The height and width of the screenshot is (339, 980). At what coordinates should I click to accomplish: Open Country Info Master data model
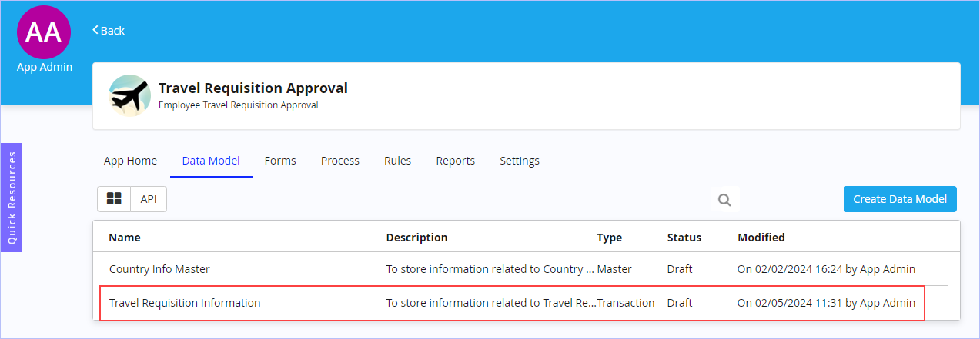(x=159, y=269)
